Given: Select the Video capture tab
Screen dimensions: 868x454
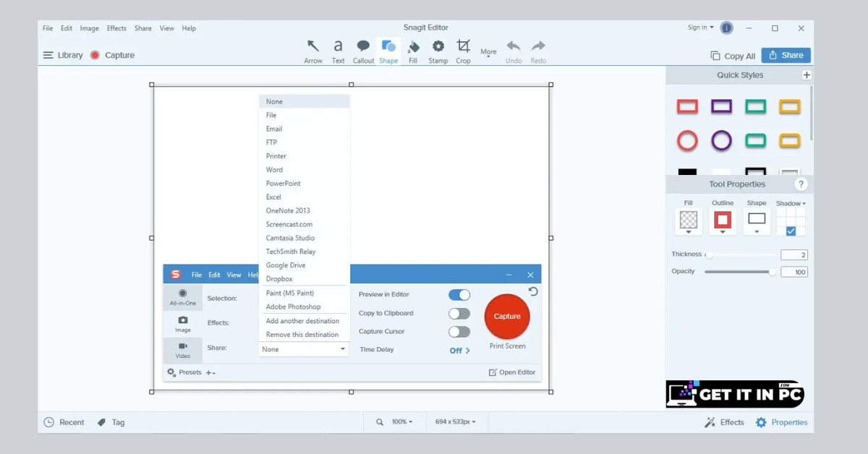Looking at the screenshot, I should click(183, 350).
